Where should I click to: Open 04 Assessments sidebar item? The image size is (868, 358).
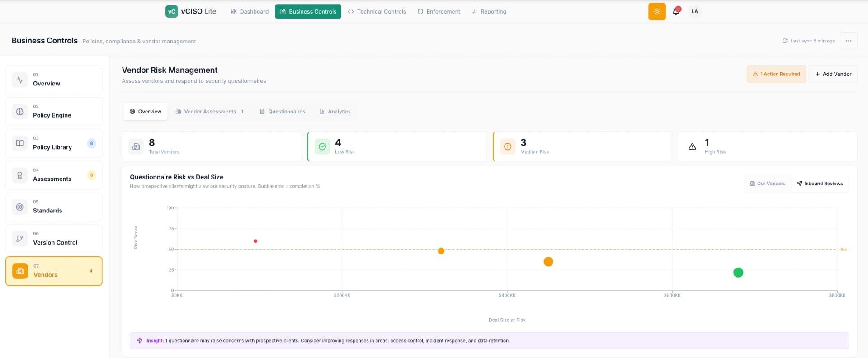(54, 175)
